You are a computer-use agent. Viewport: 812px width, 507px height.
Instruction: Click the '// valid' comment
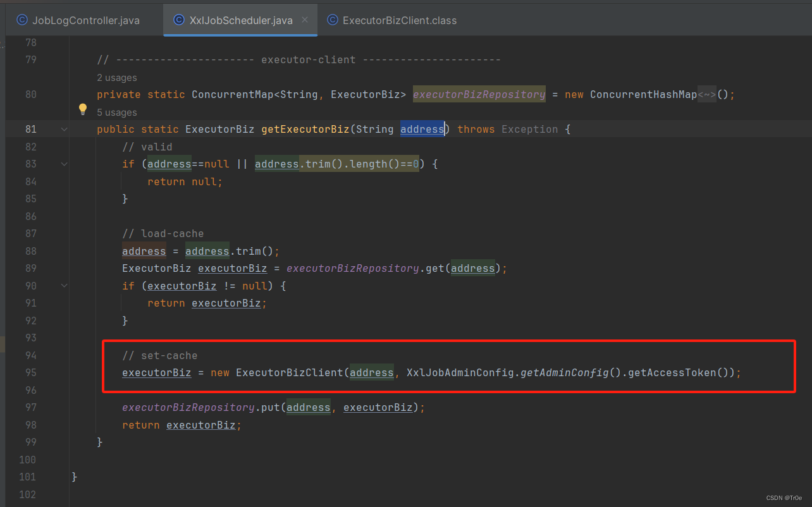[147, 147]
